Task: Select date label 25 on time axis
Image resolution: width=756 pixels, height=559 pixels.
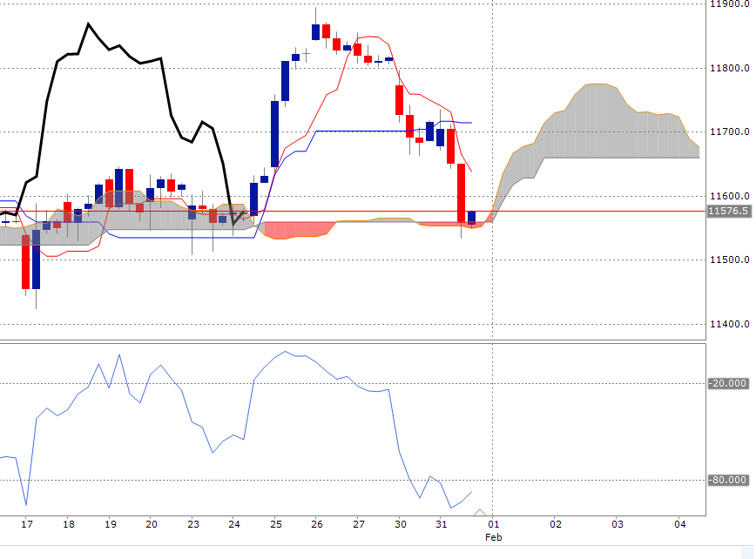Action: 276,524
